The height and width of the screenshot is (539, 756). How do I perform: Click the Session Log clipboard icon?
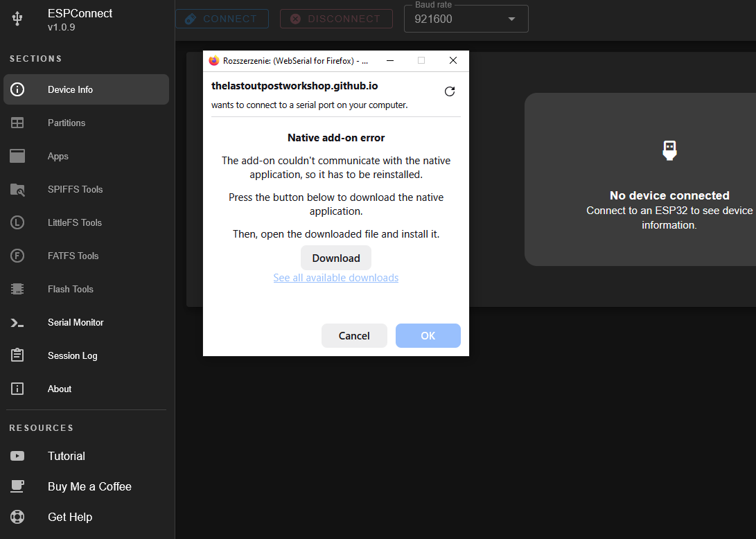(x=17, y=355)
